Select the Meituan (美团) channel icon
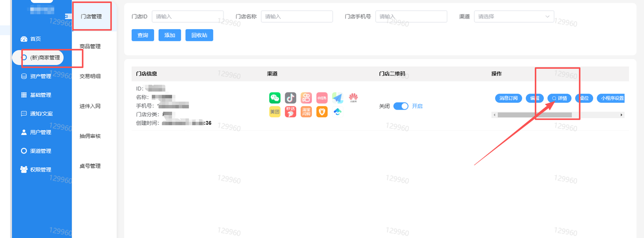 pyautogui.click(x=275, y=112)
